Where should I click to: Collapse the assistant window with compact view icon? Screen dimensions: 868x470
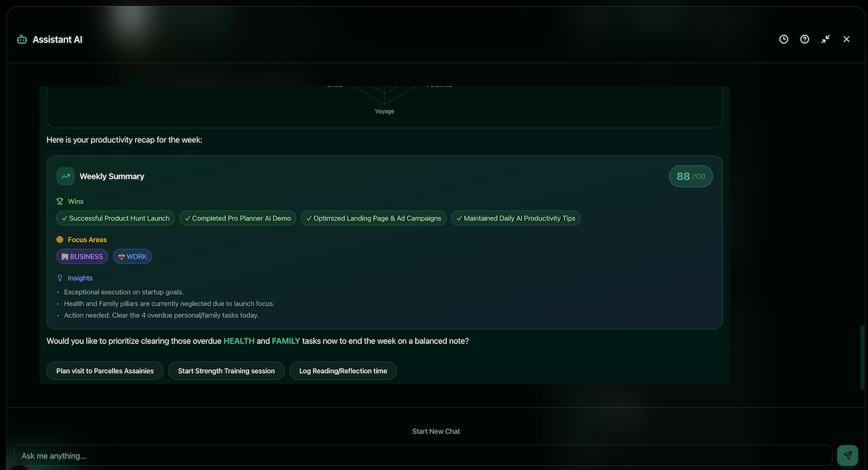[x=824, y=39]
